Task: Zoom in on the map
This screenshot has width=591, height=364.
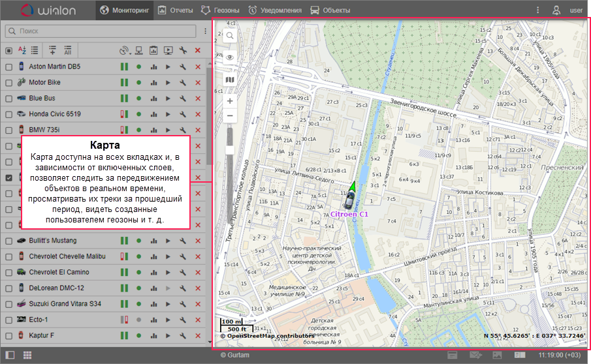Action: tap(230, 101)
